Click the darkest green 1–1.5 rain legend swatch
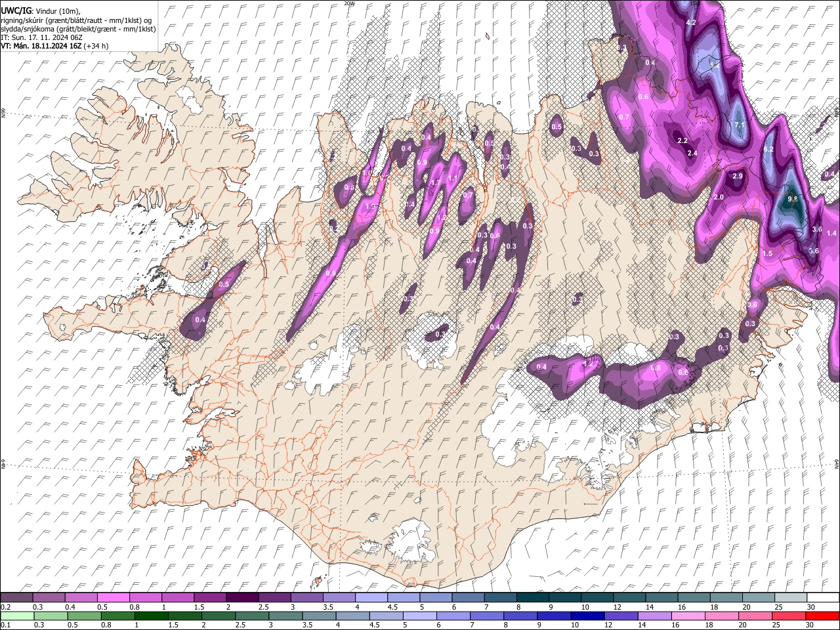The image size is (840, 630). [x=151, y=616]
